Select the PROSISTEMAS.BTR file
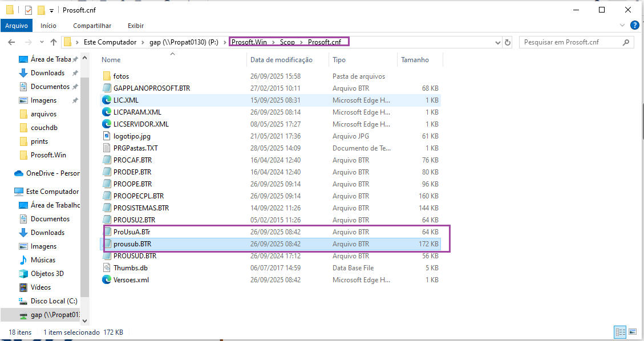This screenshot has width=644, height=341. (271, 208)
